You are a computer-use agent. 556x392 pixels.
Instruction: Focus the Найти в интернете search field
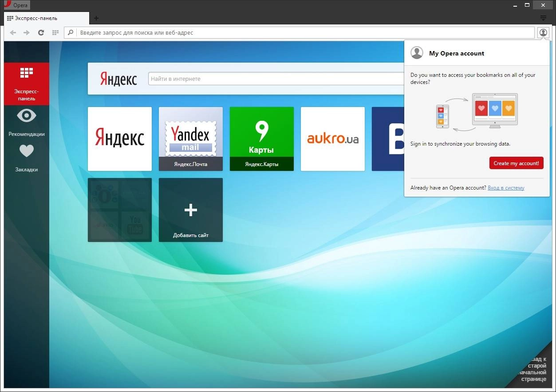(x=276, y=79)
